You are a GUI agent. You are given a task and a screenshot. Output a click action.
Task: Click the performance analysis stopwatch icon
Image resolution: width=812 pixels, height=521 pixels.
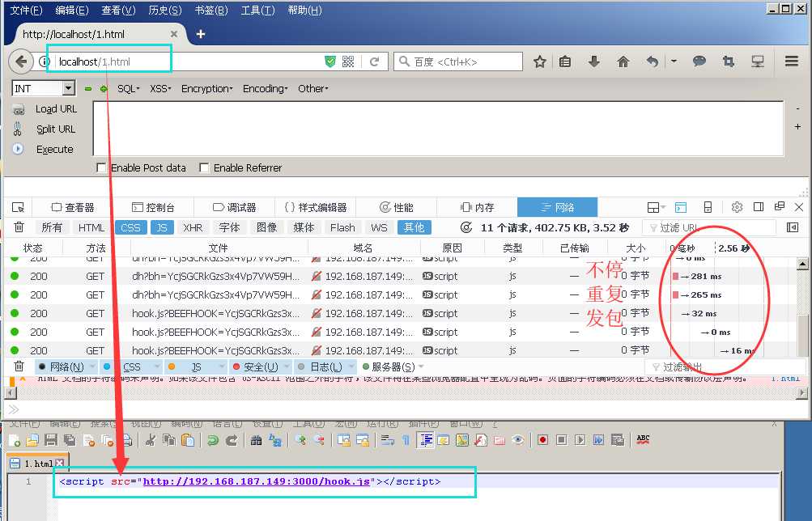click(x=466, y=227)
